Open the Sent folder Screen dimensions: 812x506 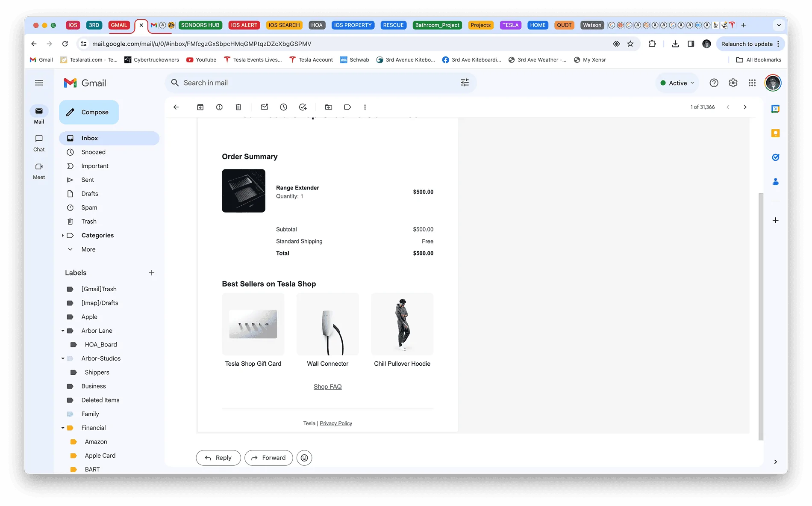pyautogui.click(x=109, y=180)
